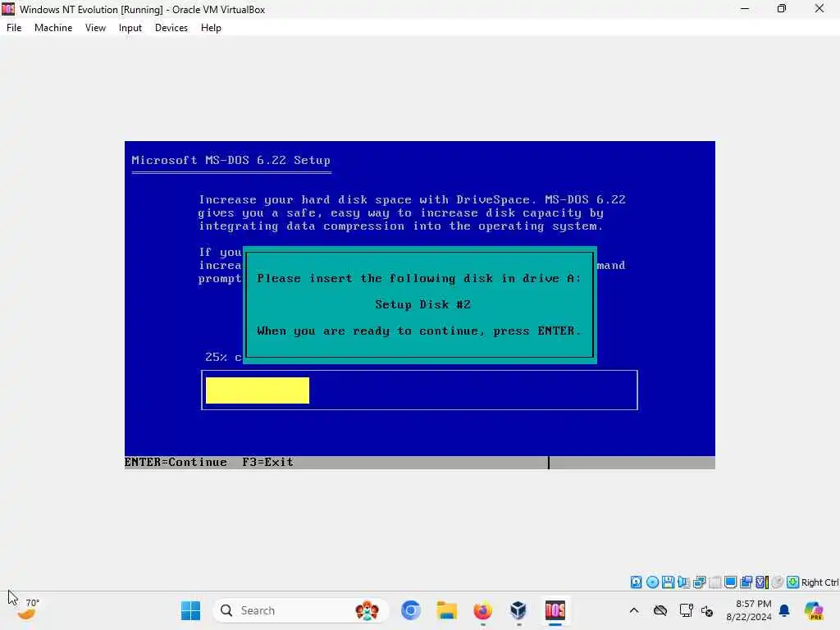
Task: Click the VirtualBox app icon in title bar
Action: click(8, 9)
